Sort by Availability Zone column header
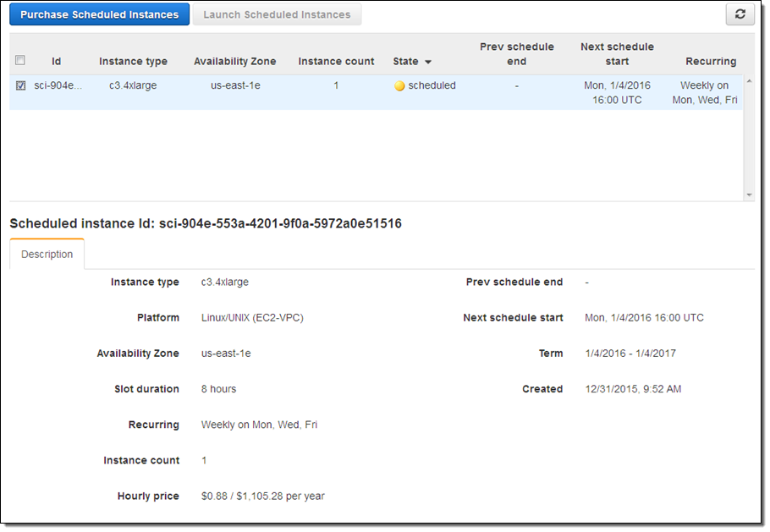Screen dimensions: 770x532 coord(234,62)
